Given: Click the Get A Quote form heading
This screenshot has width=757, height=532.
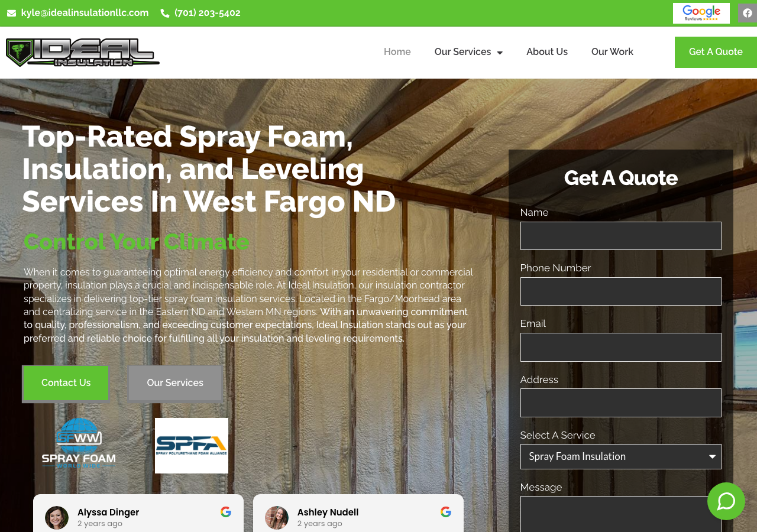Looking at the screenshot, I should [x=620, y=178].
